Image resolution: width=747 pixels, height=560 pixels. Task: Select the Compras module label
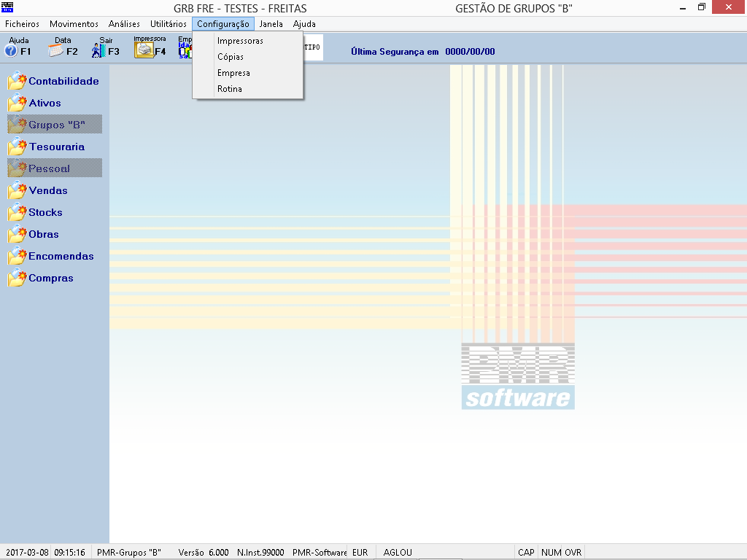[51, 278]
